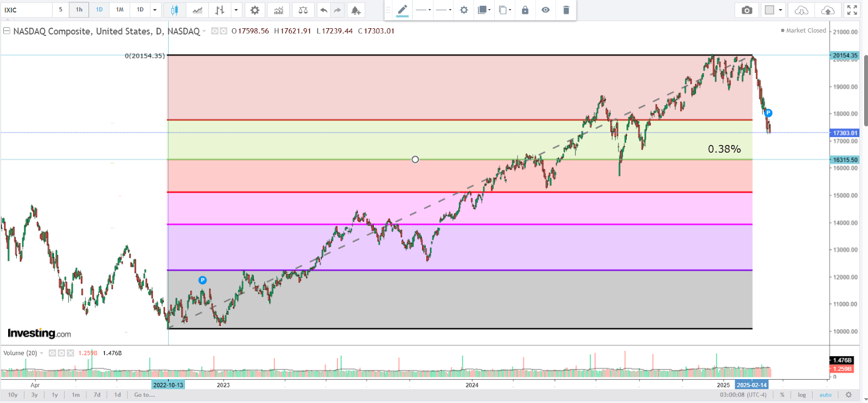Image resolution: width=868 pixels, height=403 pixels.
Task: Open the first line style dropdown
Action: click(x=423, y=10)
